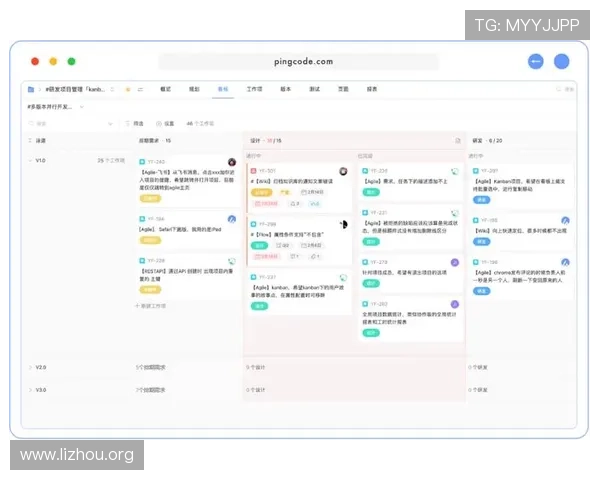Click assignee avatar on the Safari card

coord(232,219)
